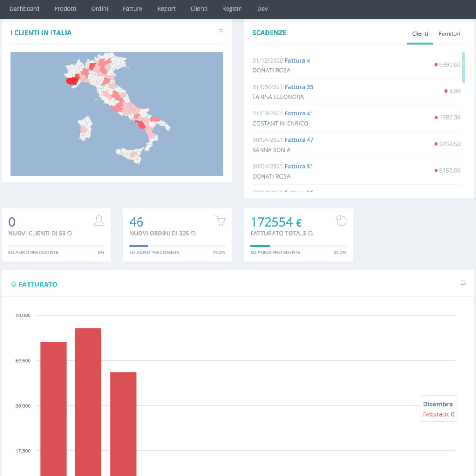Click print icon beside Nuovi Ordini di 325

click(x=193, y=234)
